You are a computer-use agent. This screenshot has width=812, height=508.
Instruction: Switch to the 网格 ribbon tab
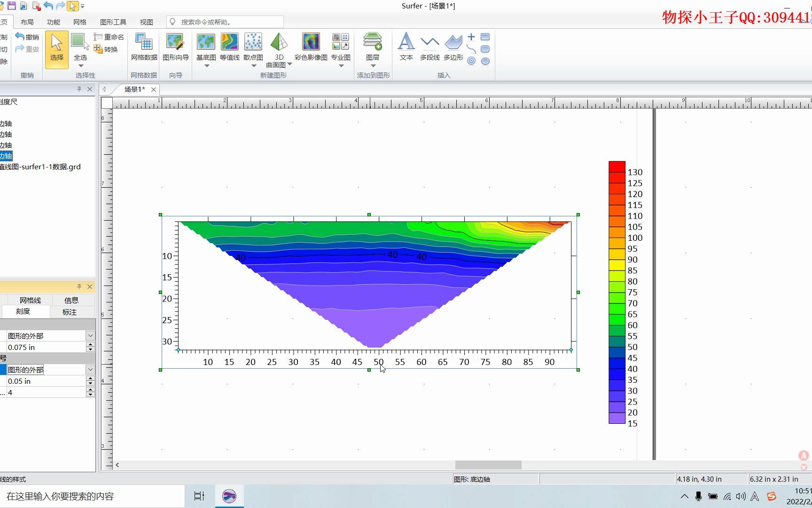[x=79, y=22]
